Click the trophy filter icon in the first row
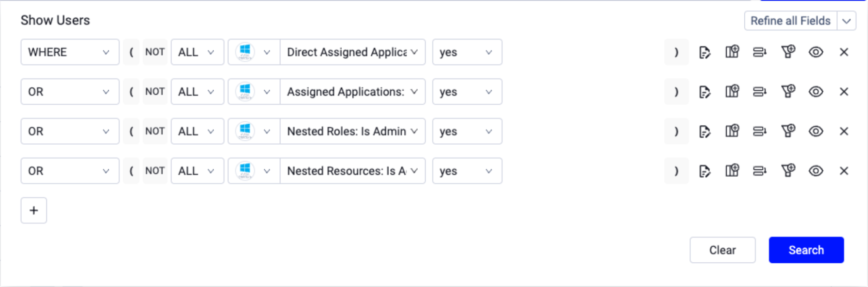868x287 pixels. point(788,52)
